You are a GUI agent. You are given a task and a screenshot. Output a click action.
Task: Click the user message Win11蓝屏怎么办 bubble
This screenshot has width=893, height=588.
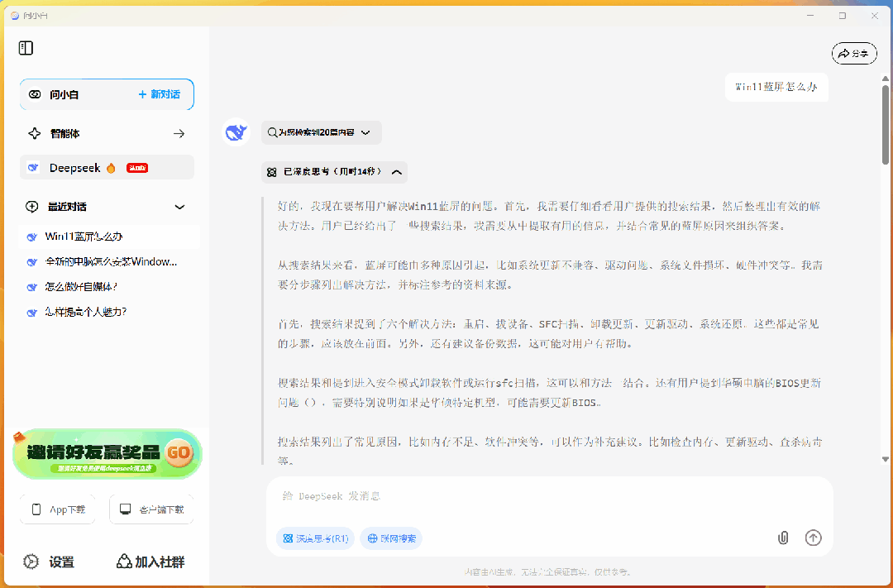(x=776, y=87)
